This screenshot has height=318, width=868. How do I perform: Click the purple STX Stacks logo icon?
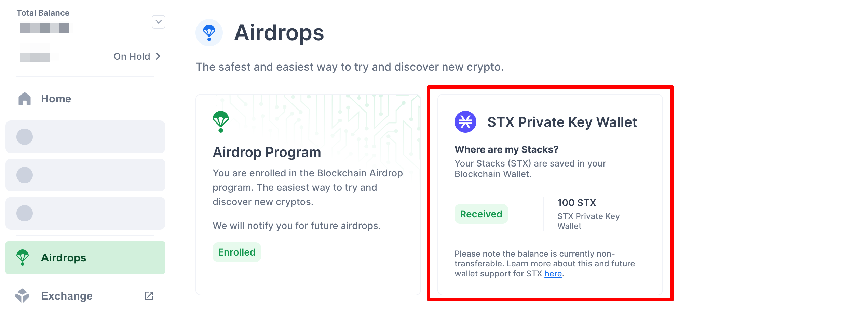(465, 122)
